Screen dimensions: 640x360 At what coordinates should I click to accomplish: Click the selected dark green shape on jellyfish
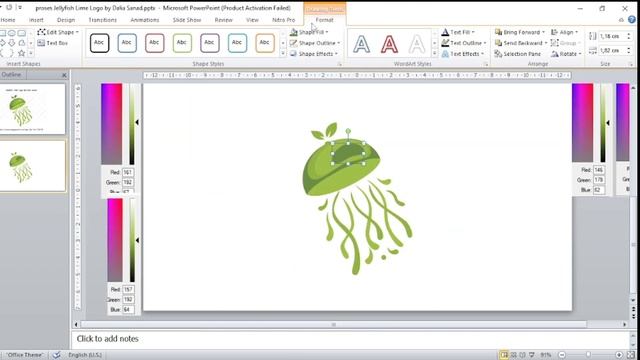pyautogui.click(x=348, y=154)
